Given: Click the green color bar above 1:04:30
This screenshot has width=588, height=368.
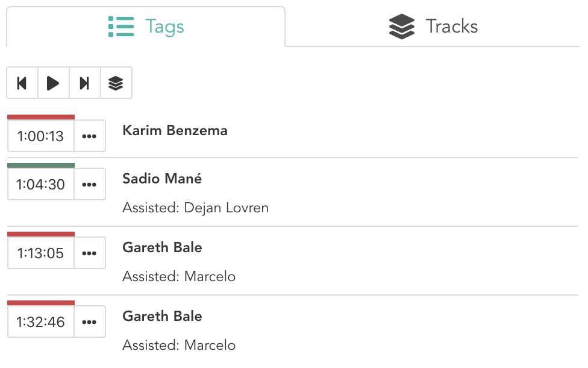Looking at the screenshot, I should 41,165.
